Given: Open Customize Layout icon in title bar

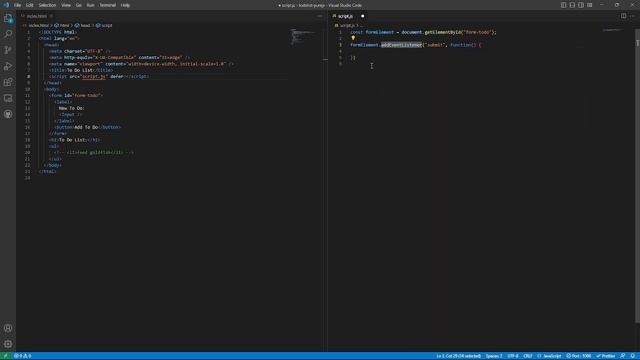Looking at the screenshot, I should pyautogui.click(x=590, y=5).
